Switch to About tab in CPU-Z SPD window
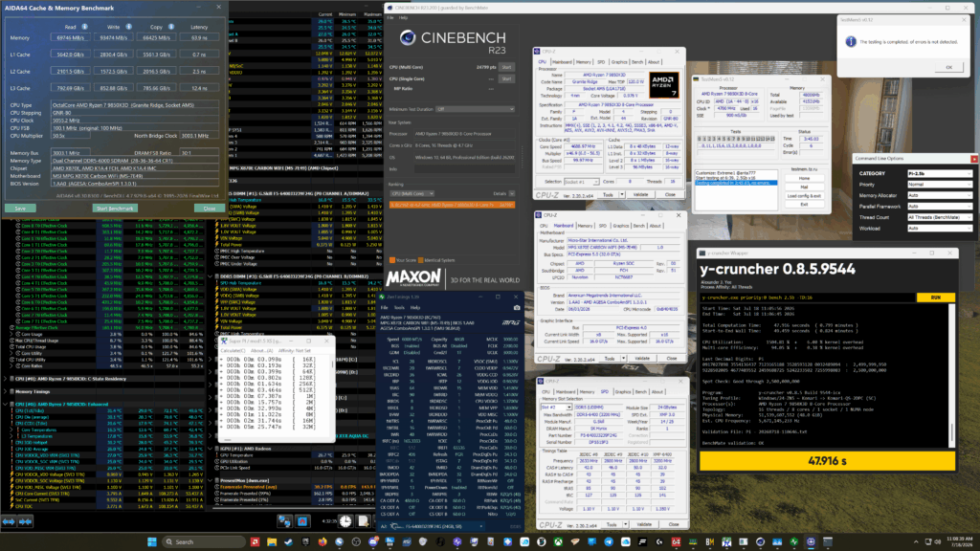The height and width of the screenshot is (551, 980). point(657,391)
